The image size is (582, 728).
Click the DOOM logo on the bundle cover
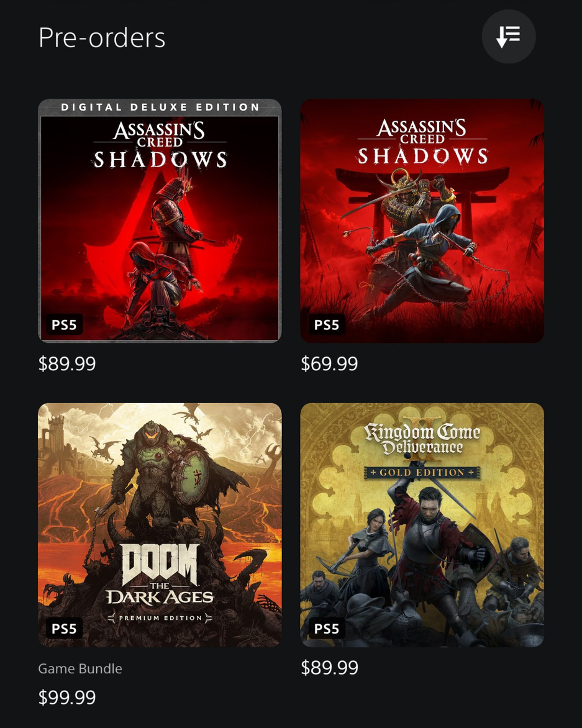(160, 565)
